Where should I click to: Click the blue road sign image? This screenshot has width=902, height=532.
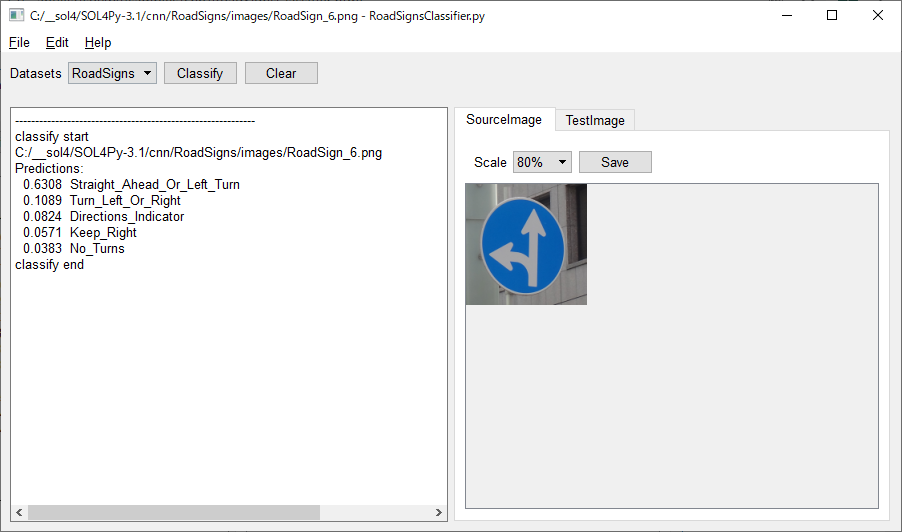(526, 244)
